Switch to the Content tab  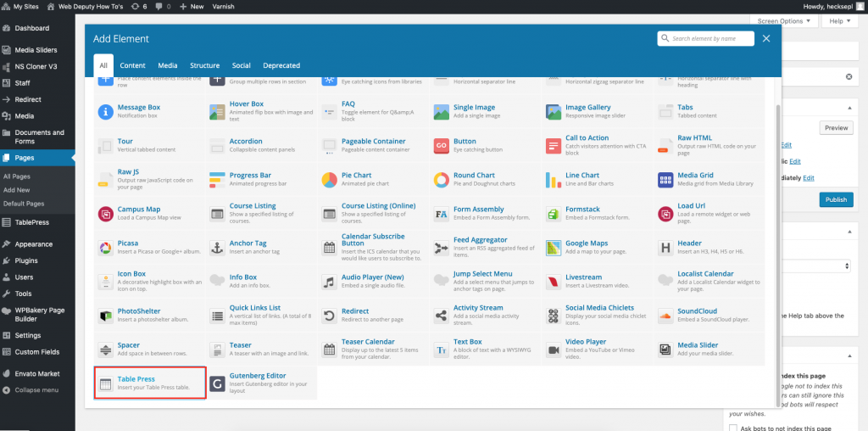click(133, 65)
